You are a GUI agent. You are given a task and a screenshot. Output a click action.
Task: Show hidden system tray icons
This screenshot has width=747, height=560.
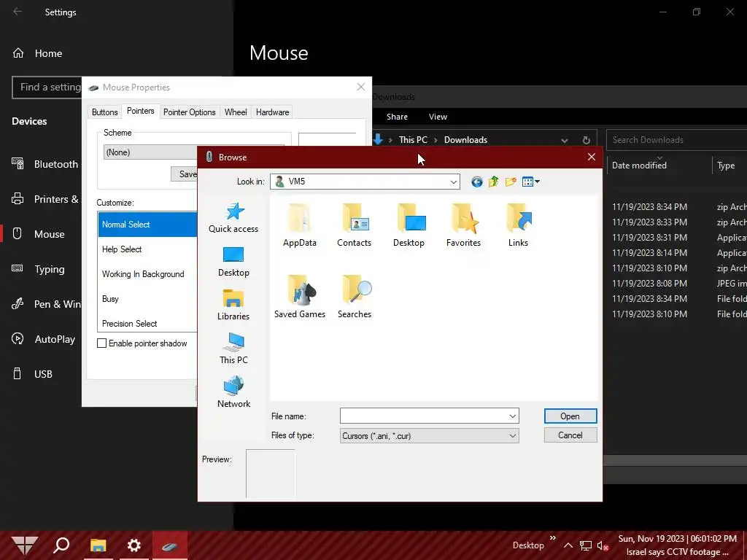[x=568, y=545]
